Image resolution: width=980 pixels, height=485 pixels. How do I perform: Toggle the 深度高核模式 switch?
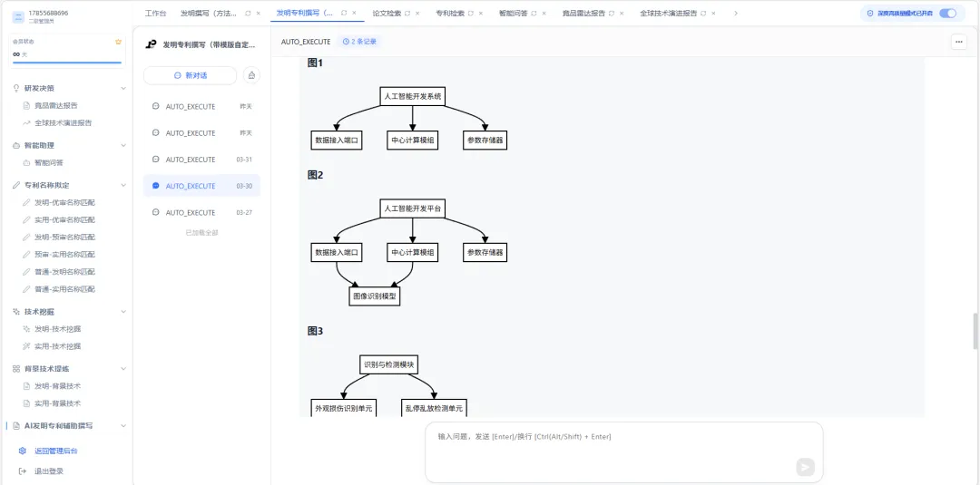[947, 13]
